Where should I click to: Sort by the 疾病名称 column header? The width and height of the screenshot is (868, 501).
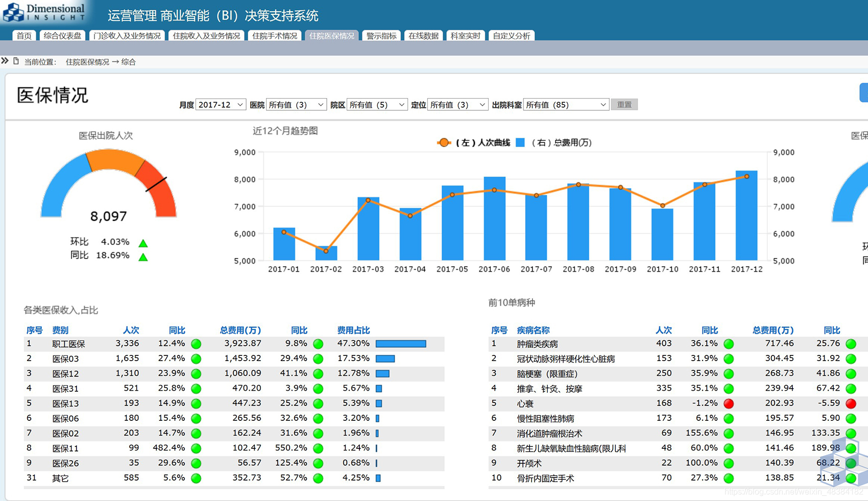(533, 330)
